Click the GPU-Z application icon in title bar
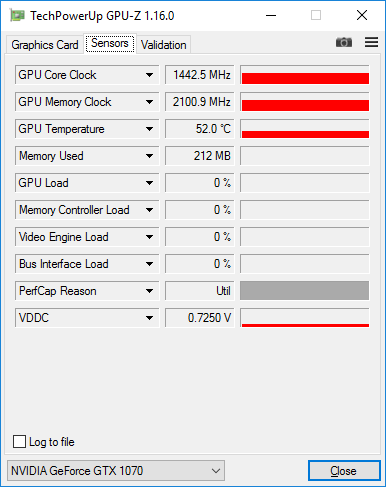The height and width of the screenshot is (487, 386). 17,16
